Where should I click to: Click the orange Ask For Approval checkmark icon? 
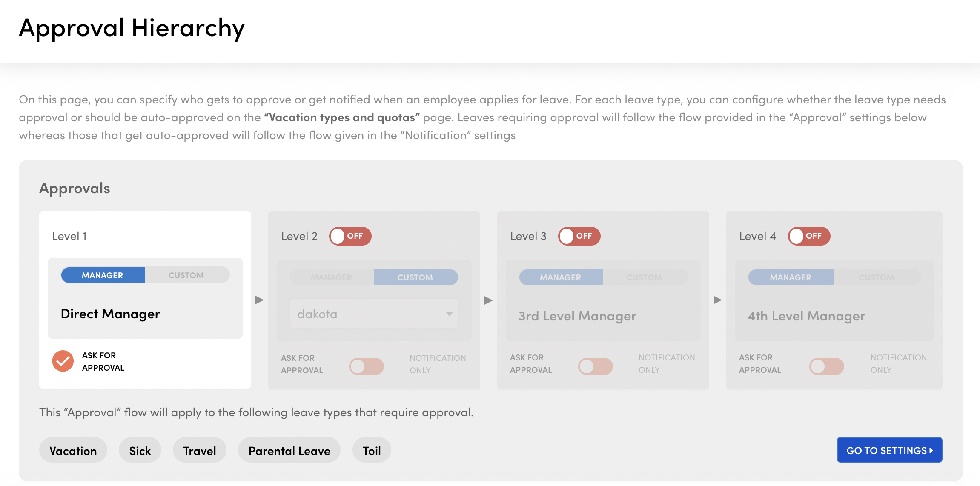point(63,361)
